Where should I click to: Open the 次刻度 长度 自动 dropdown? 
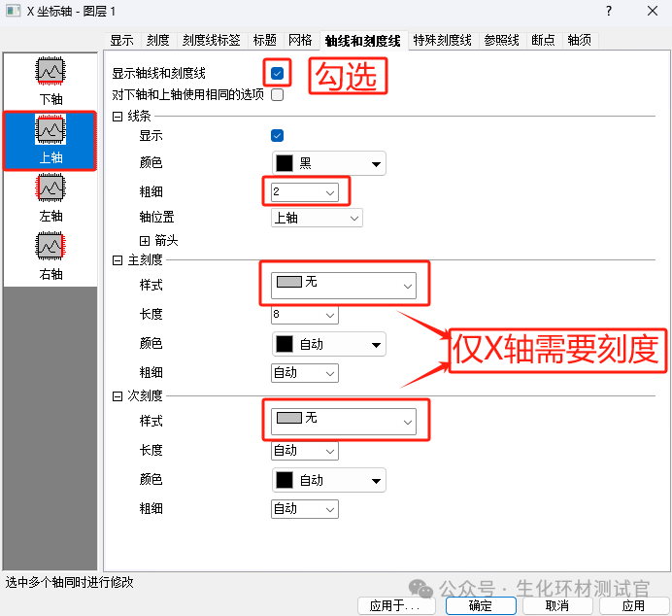pyautogui.click(x=305, y=451)
